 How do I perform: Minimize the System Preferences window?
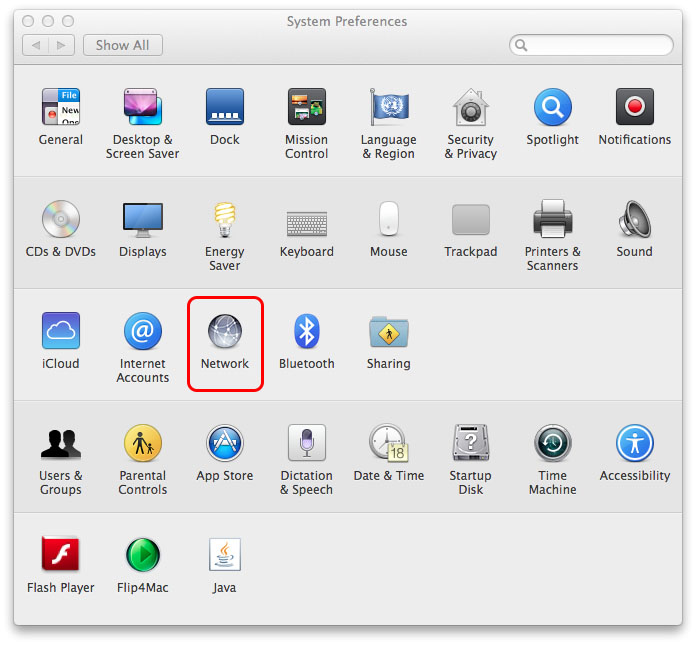click(x=48, y=21)
